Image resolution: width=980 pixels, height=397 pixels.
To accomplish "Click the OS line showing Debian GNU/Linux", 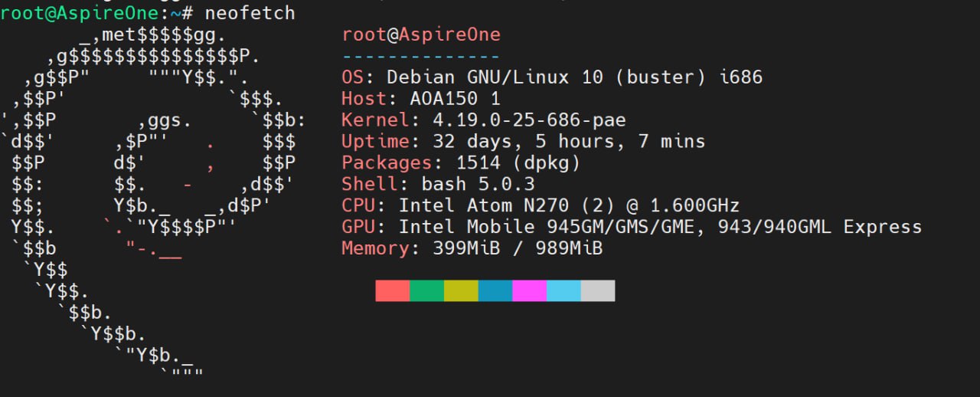I will pos(552,77).
